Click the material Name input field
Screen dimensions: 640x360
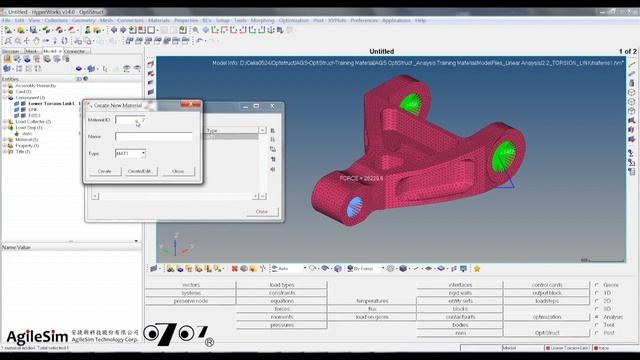[153, 136]
